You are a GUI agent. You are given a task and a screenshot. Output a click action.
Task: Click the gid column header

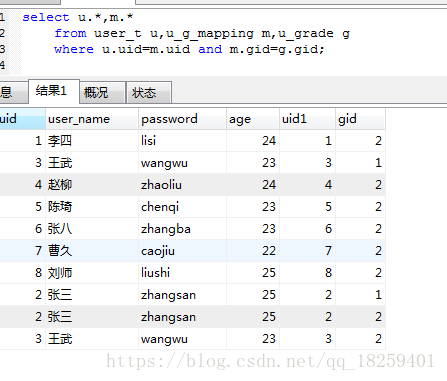[360, 119]
